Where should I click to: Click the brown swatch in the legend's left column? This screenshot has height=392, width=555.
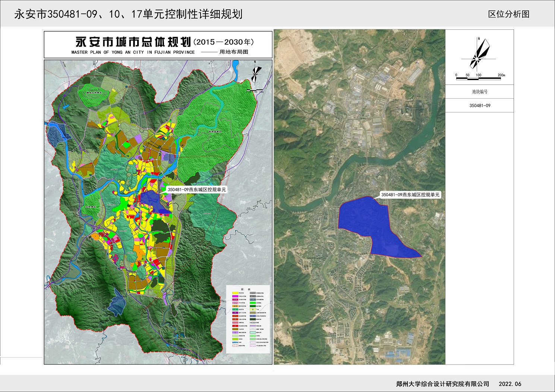tap(235, 329)
